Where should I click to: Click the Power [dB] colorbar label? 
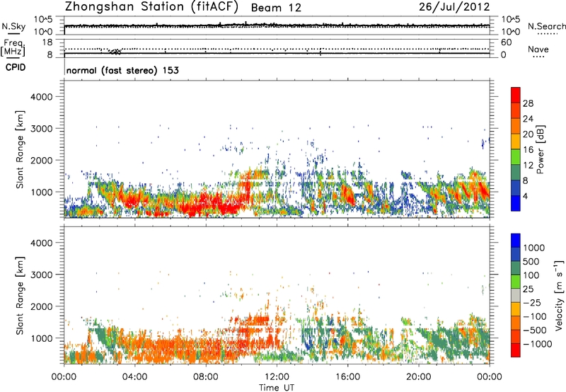click(x=540, y=149)
